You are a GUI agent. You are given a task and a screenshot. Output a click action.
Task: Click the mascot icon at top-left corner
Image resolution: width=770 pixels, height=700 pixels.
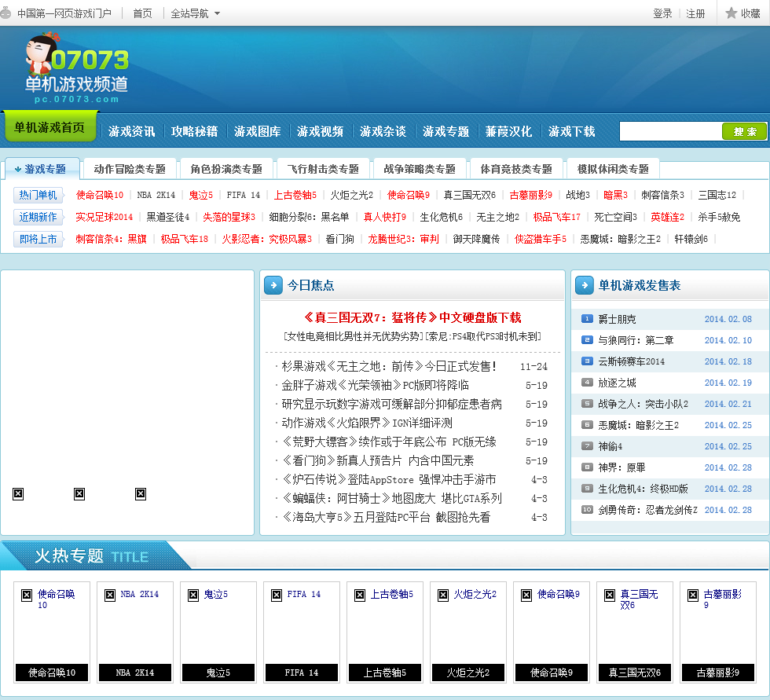[5, 13]
